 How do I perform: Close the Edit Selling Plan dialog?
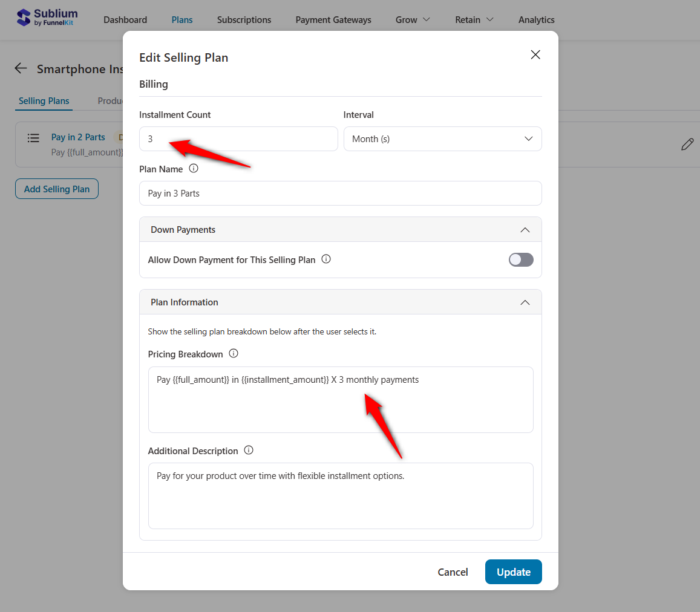tap(535, 54)
